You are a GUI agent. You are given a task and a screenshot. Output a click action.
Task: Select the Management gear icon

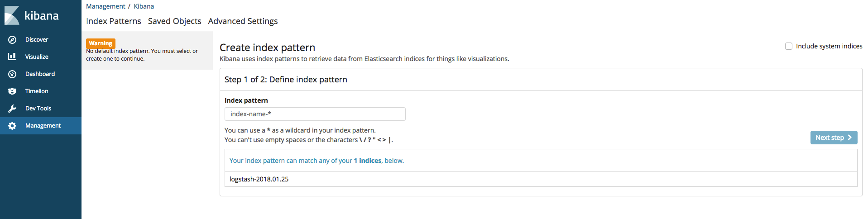point(12,126)
